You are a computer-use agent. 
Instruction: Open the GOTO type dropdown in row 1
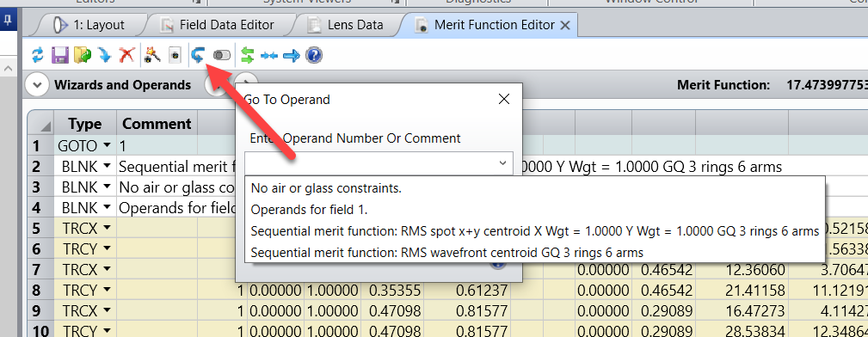point(107,146)
